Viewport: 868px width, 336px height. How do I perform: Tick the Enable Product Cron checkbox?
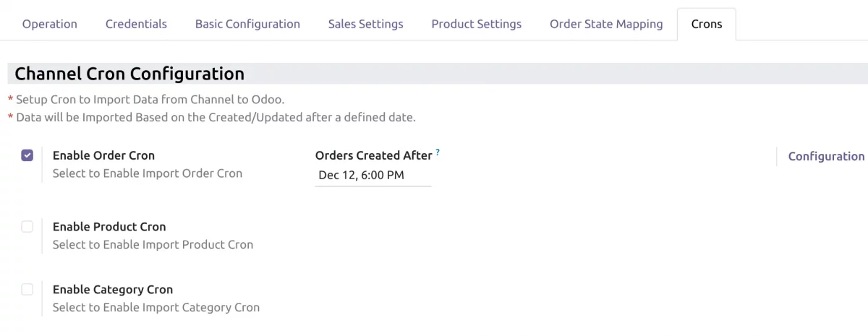pyautogui.click(x=27, y=227)
